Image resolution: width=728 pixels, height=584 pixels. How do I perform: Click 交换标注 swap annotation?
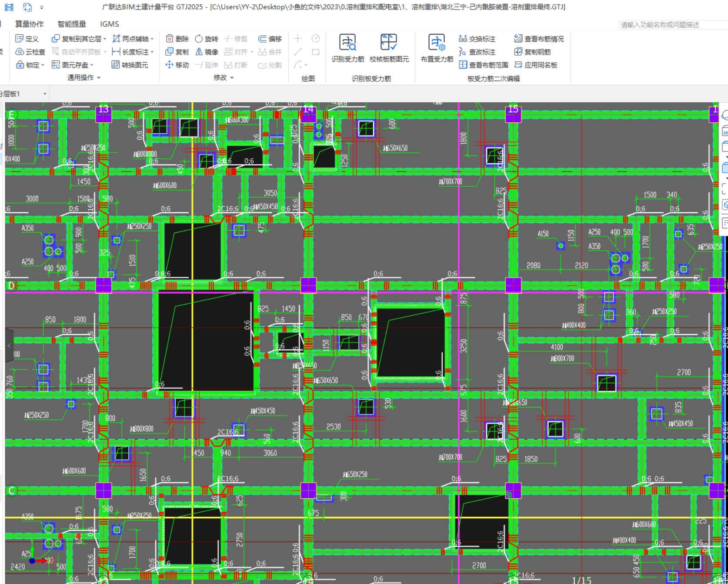[x=477, y=39]
